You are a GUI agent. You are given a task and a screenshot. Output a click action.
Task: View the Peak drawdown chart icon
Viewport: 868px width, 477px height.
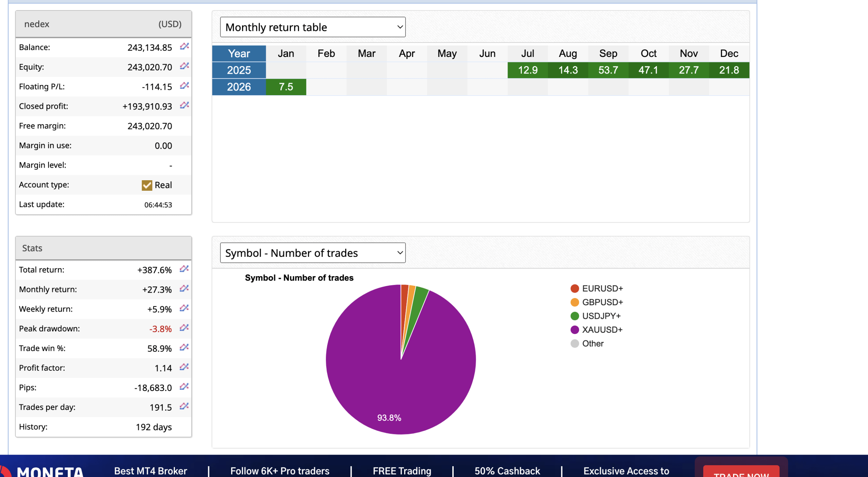(183, 328)
